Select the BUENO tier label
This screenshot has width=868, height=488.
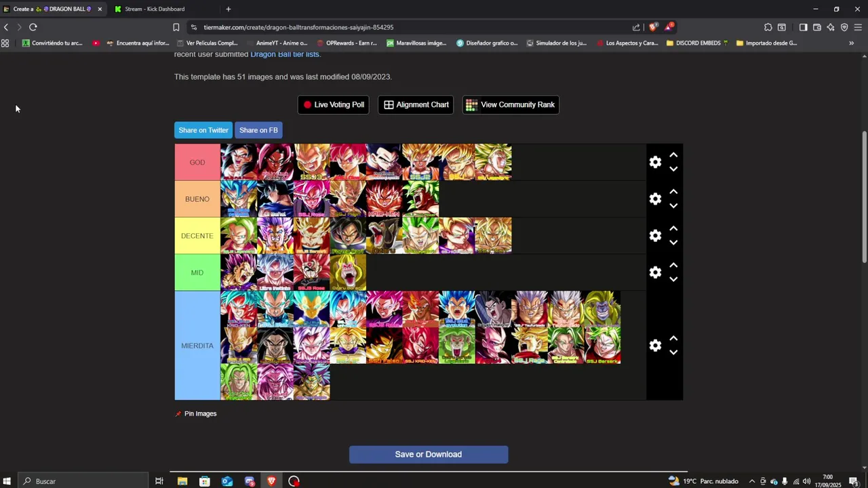coord(197,199)
